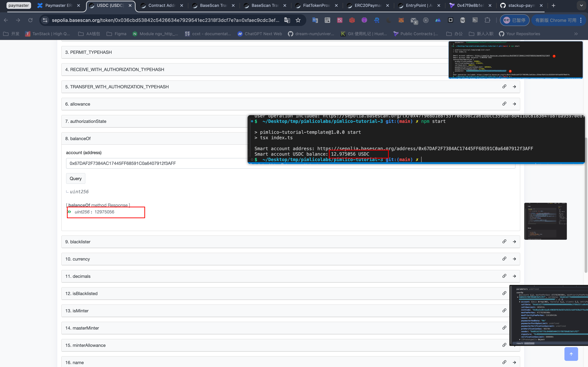Open the Figma bookmarks folder
588x367 pixels.
(117, 34)
